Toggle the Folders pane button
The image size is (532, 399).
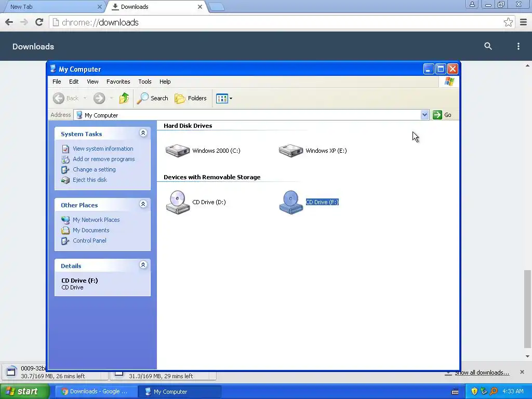[191, 98]
